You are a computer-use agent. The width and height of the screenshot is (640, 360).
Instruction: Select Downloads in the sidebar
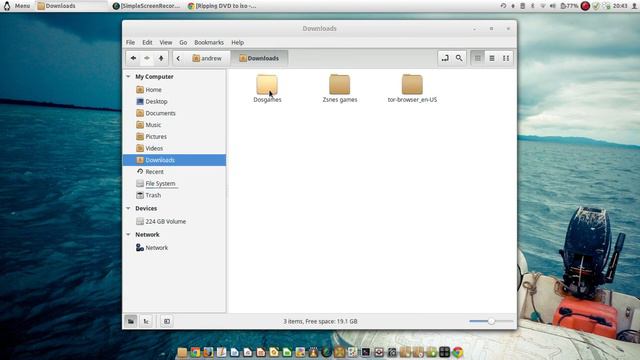[174, 160]
